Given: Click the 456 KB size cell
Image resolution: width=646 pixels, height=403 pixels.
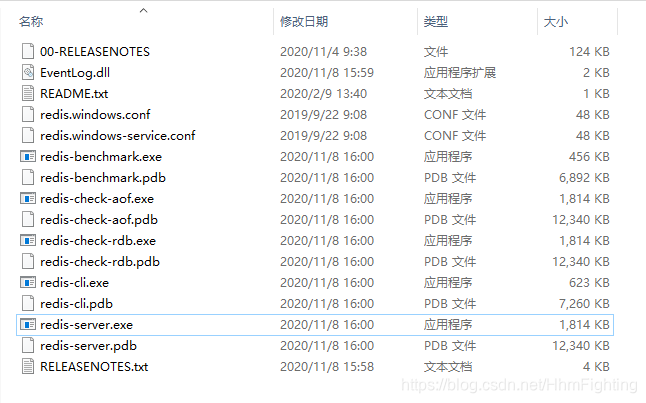Looking at the screenshot, I should pos(589,157).
